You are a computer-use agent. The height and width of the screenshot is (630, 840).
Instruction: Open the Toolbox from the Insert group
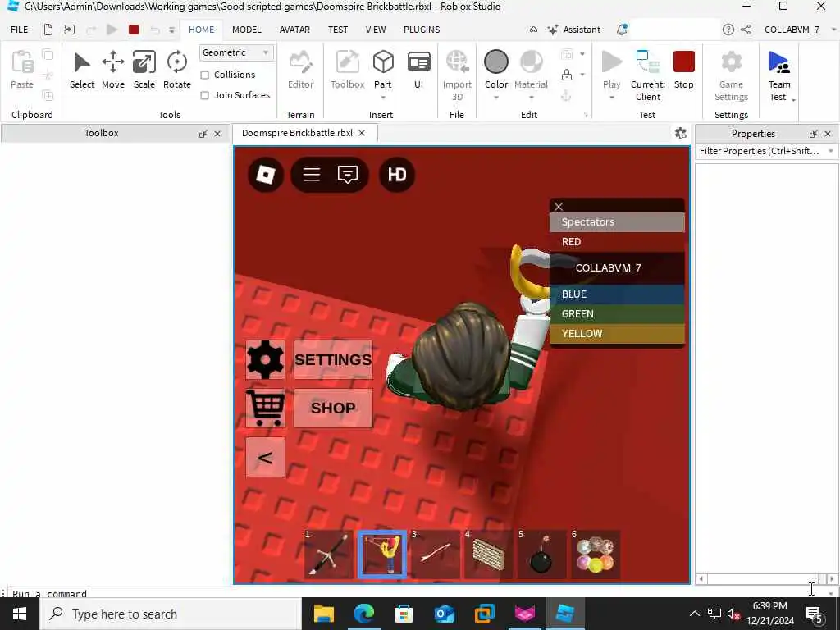pyautogui.click(x=347, y=70)
